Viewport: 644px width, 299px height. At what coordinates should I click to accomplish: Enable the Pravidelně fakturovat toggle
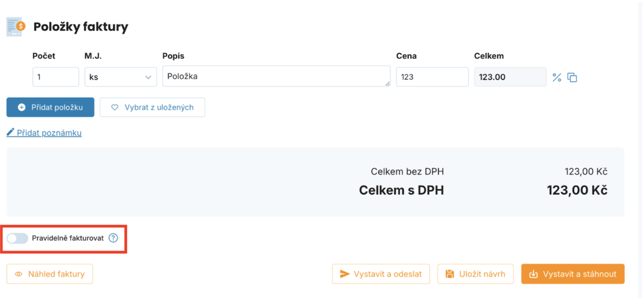coord(17,238)
